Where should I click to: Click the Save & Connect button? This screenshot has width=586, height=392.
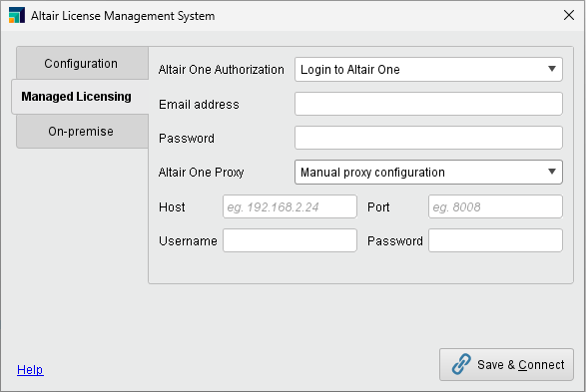506,365
